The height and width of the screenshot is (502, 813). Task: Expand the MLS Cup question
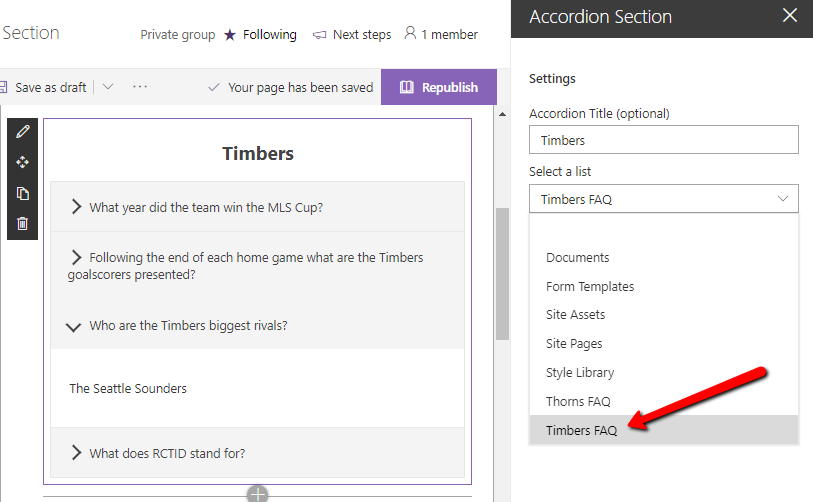(257, 207)
